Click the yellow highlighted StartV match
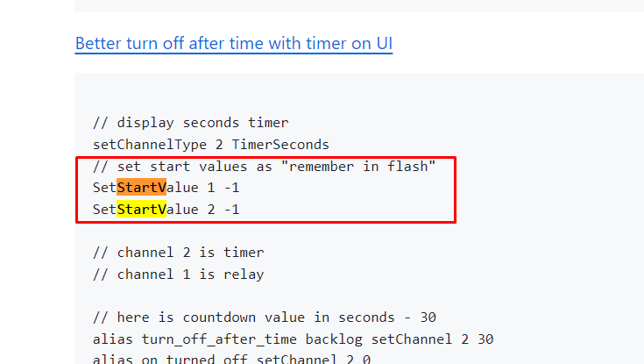 click(x=141, y=210)
